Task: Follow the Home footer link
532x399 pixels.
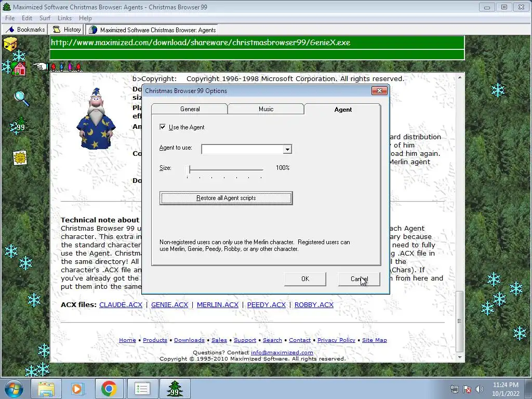Action: [x=128, y=340]
